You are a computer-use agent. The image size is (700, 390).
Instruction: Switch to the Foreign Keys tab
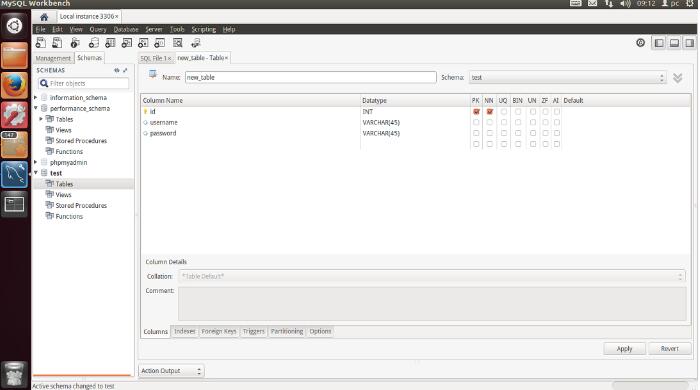[219, 332]
